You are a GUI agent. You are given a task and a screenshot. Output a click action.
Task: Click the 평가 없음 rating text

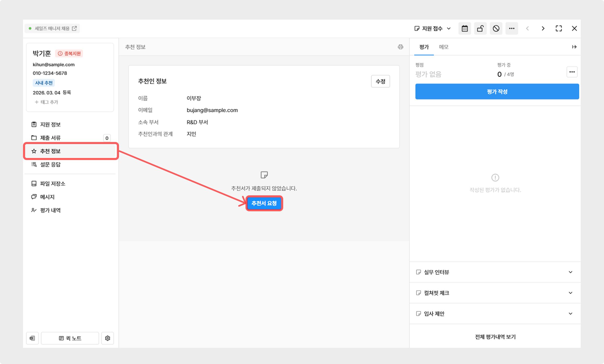pyautogui.click(x=428, y=74)
